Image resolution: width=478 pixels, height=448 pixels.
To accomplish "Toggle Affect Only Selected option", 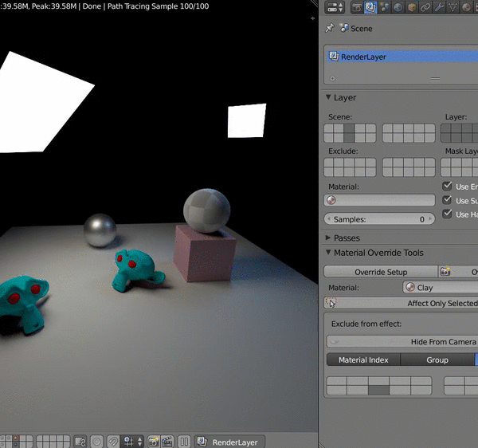I will [402, 303].
